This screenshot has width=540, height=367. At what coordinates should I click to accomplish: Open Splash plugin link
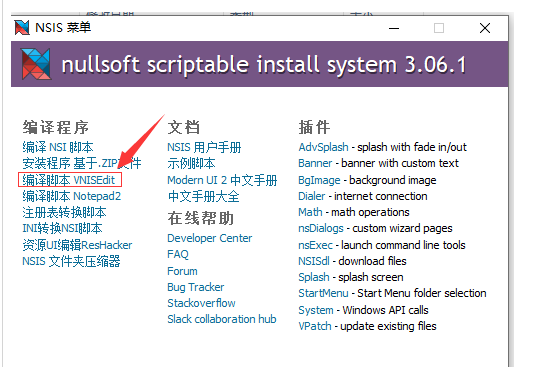click(x=314, y=277)
